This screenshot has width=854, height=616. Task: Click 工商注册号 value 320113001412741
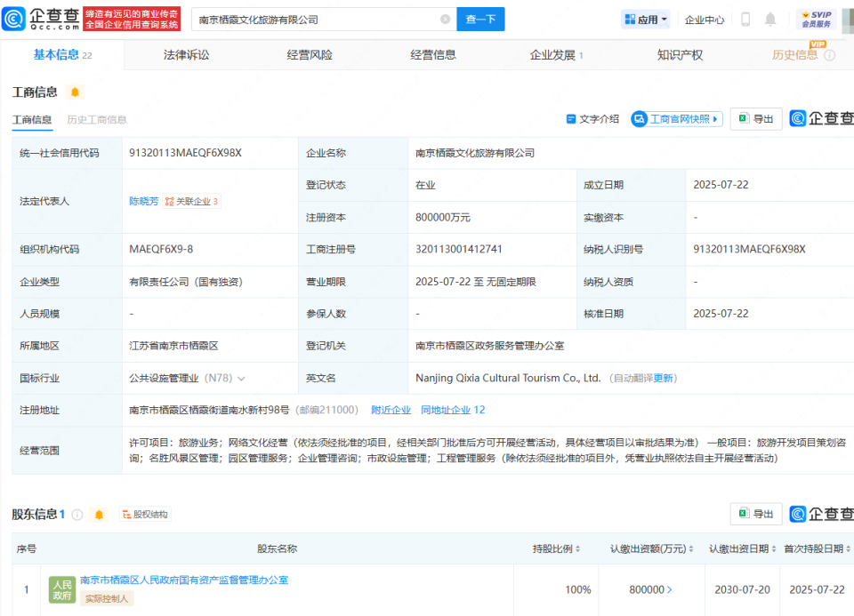(x=459, y=249)
